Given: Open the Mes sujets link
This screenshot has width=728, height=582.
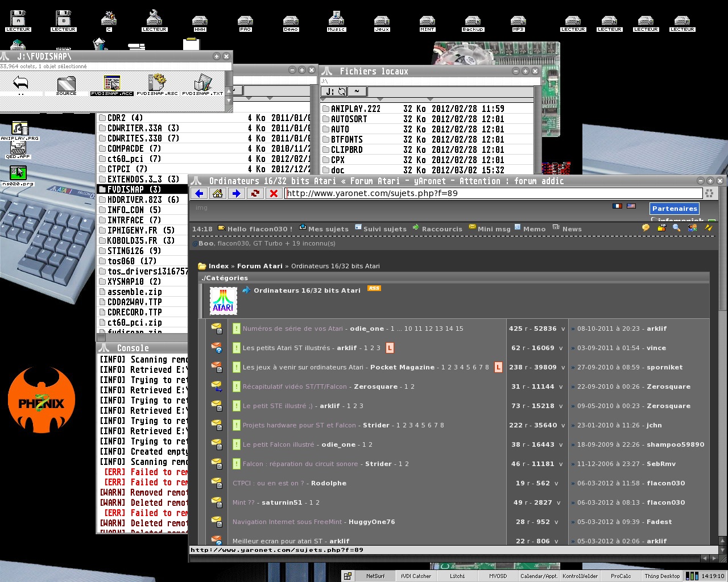Looking at the screenshot, I should [328, 229].
